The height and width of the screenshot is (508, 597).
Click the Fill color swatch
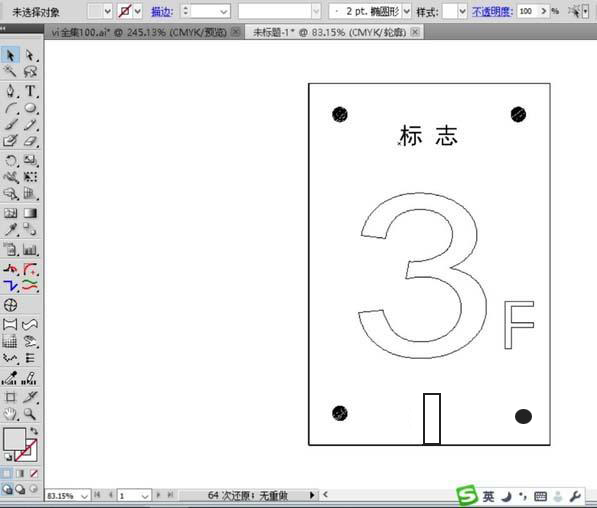pyautogui.click(x=14, y=438)
